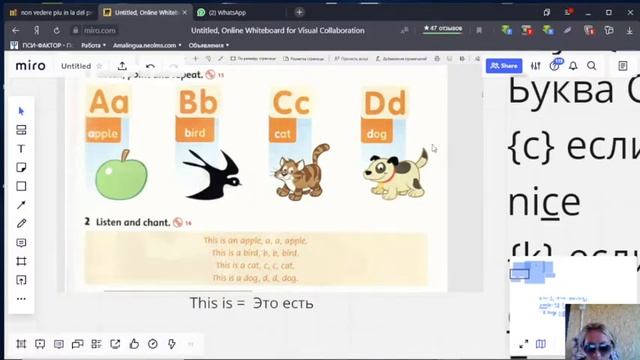Select the Pen drawing tool
The height and width of the screenshot is (360, 640).
[x=21, y=224]
